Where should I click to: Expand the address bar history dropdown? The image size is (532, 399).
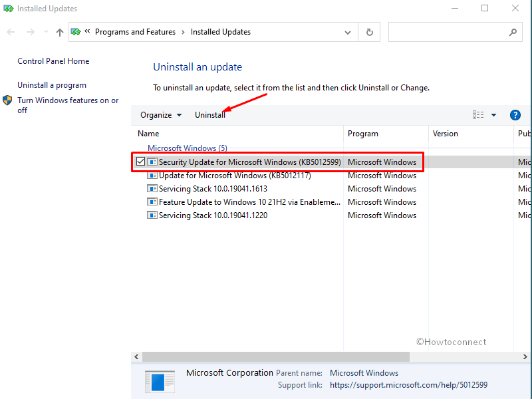pyautogui.click(x=347, y=32)
